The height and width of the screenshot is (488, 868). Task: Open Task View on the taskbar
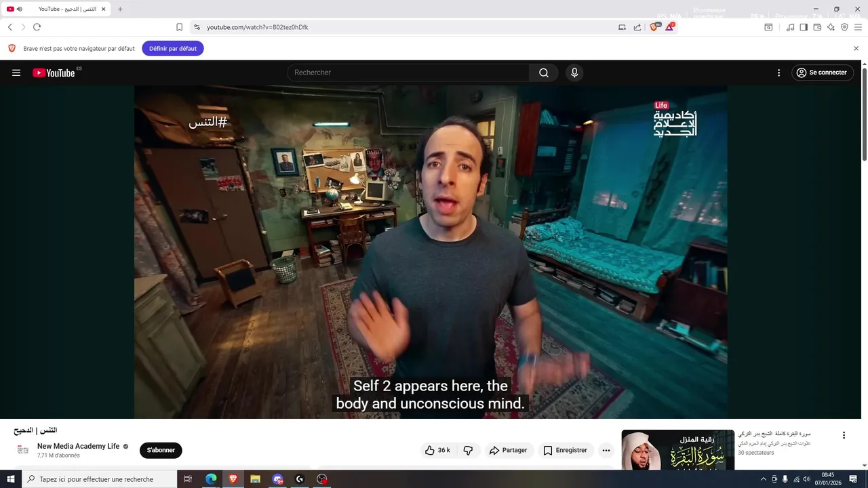[188, 479]
